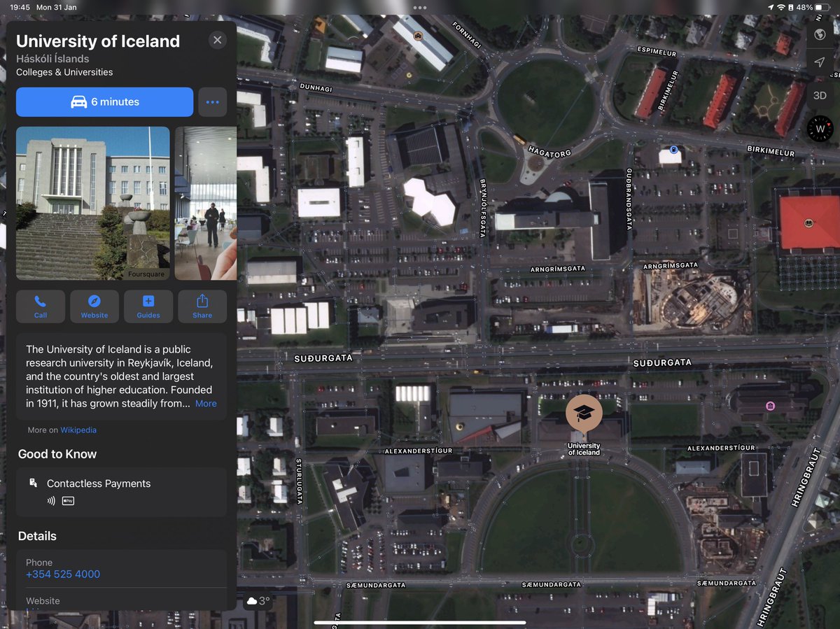
Task: Tap the location tracking arrow button
Action: (820, 62)
